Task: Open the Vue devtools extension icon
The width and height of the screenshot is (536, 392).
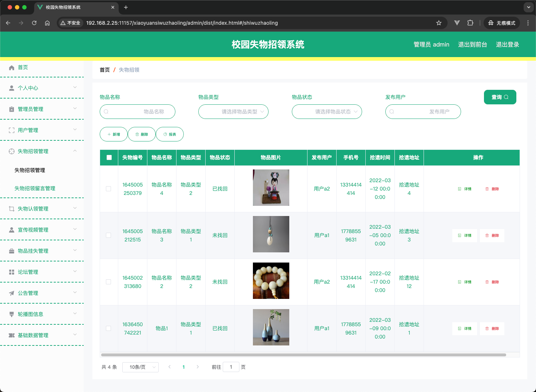Action: point(457,23)
